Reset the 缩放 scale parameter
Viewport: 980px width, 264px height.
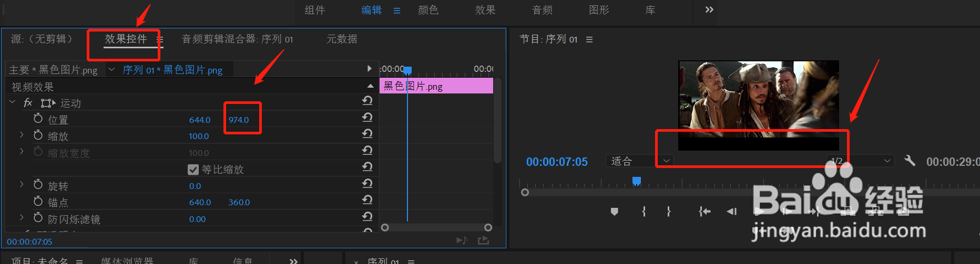367,134
